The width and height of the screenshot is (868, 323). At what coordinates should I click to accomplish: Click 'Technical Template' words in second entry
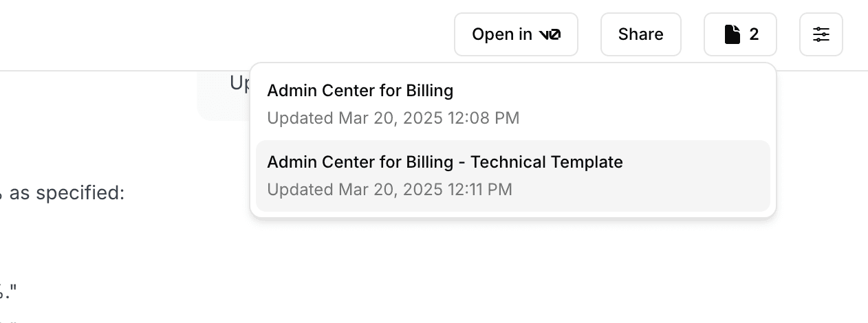tap(546, 162)
